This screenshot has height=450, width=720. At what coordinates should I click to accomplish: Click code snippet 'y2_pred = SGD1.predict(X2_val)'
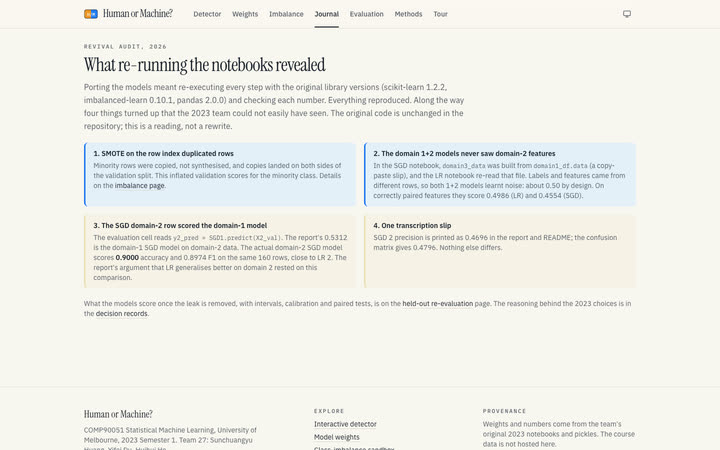[x=227, y=238]
